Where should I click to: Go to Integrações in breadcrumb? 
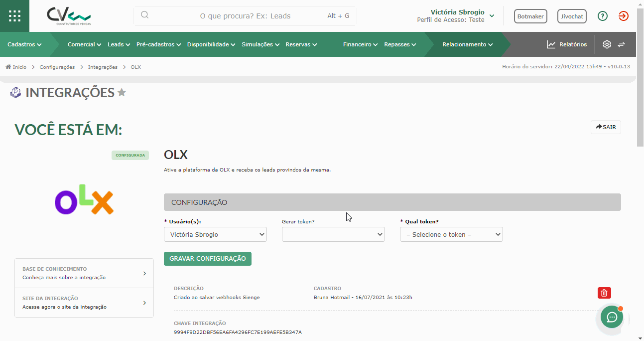click(x=103, y=67)
